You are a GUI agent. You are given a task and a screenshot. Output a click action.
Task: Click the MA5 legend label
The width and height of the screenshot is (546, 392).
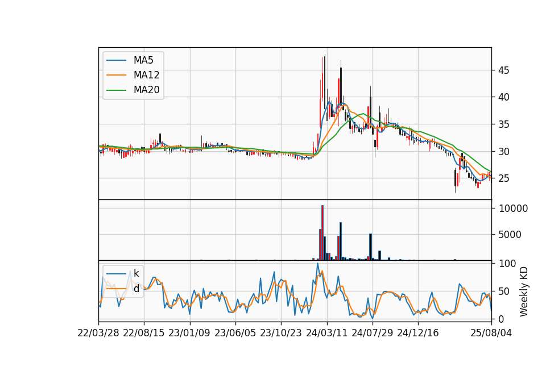143,60
